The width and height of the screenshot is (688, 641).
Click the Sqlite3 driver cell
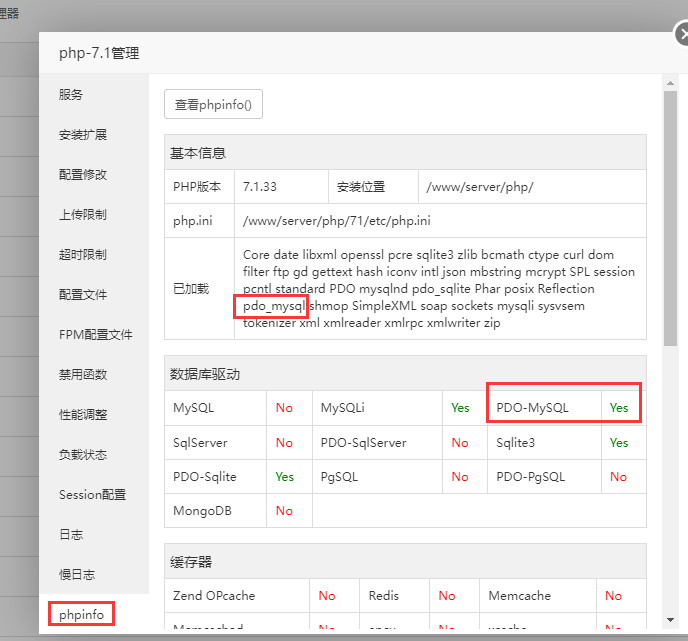(x=544, y=443)
